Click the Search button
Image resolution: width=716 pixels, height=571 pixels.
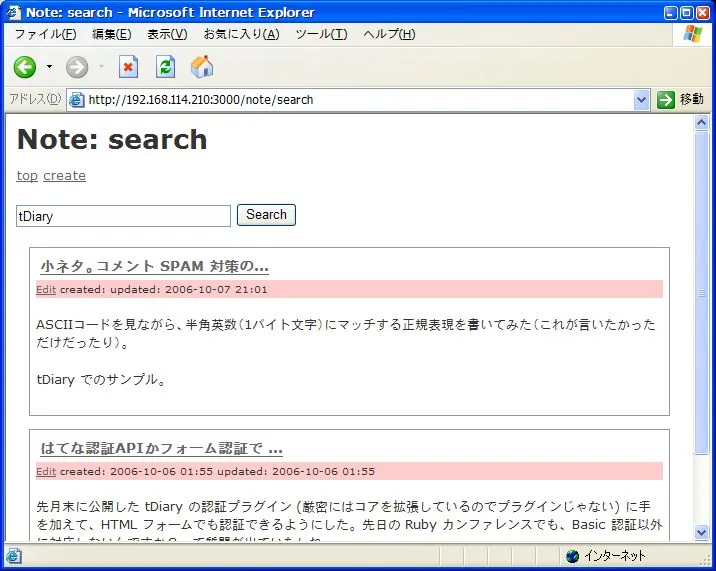266,215
